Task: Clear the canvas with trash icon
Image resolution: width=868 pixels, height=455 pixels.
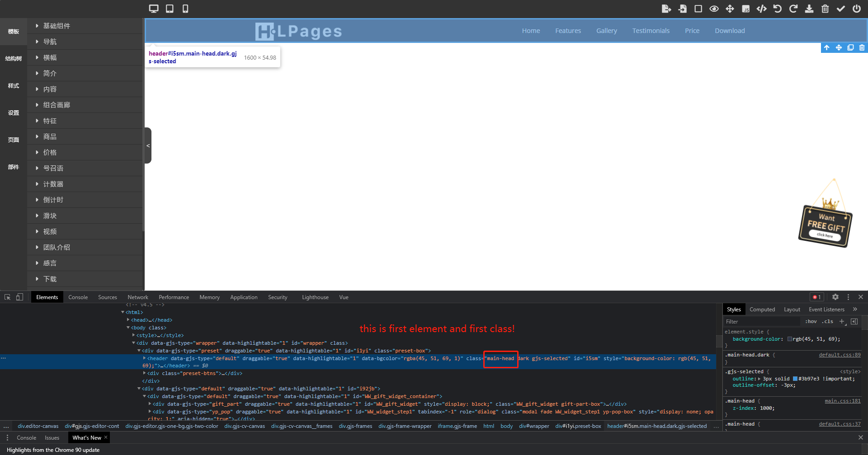Action: [825, 9]
